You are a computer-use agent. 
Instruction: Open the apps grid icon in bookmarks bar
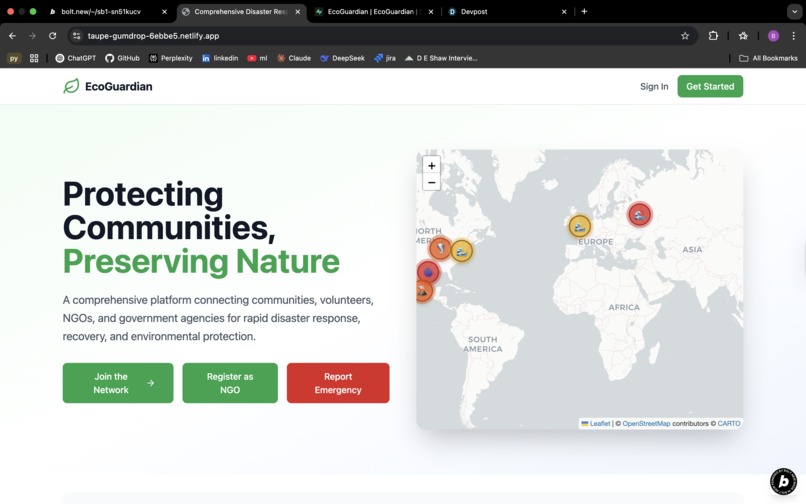tap(34, 58)
